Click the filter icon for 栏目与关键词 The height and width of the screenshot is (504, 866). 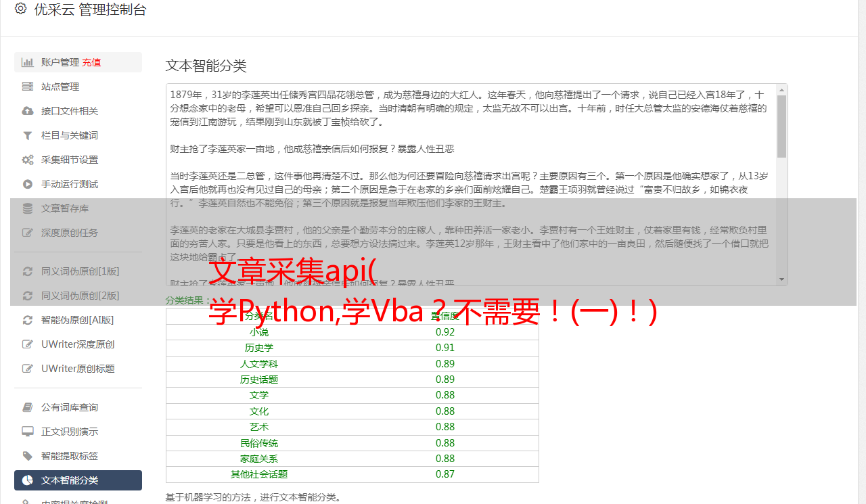(x=27, y=135)
